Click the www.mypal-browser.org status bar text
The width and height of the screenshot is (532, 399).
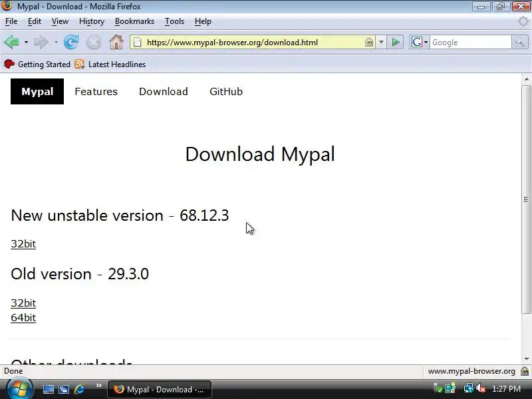coord(471,371)
